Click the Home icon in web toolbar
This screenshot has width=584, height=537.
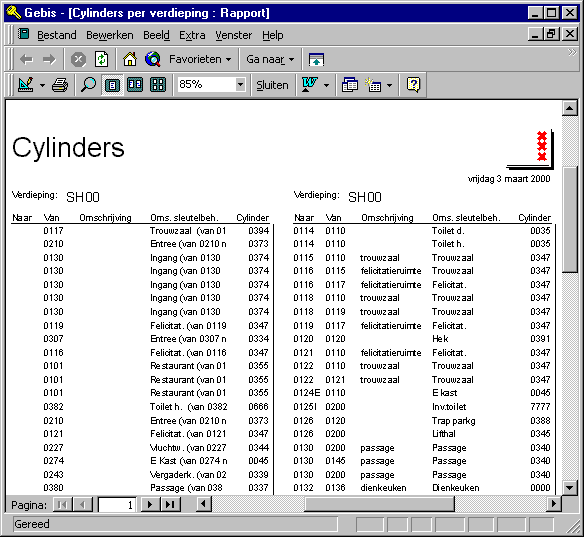130,60
